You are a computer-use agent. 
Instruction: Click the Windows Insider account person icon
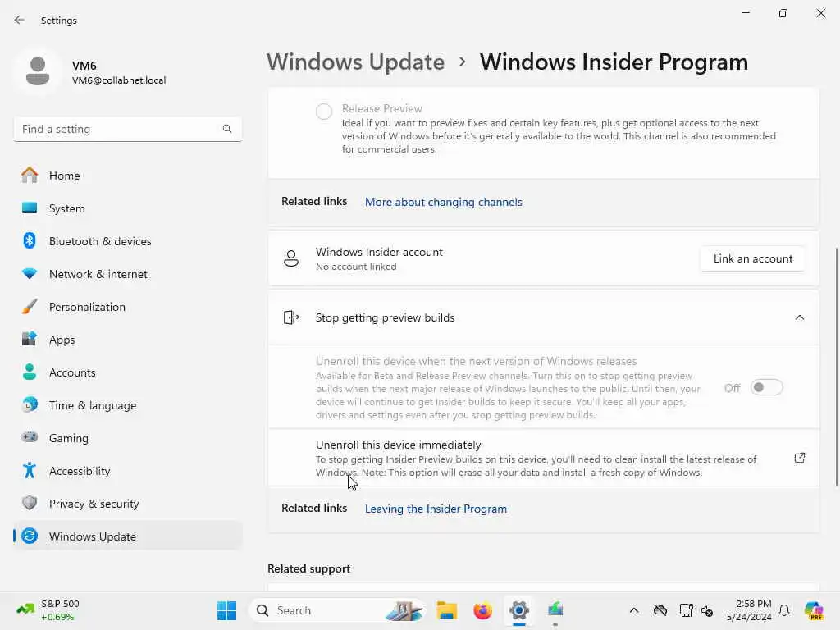pos(291,258)
